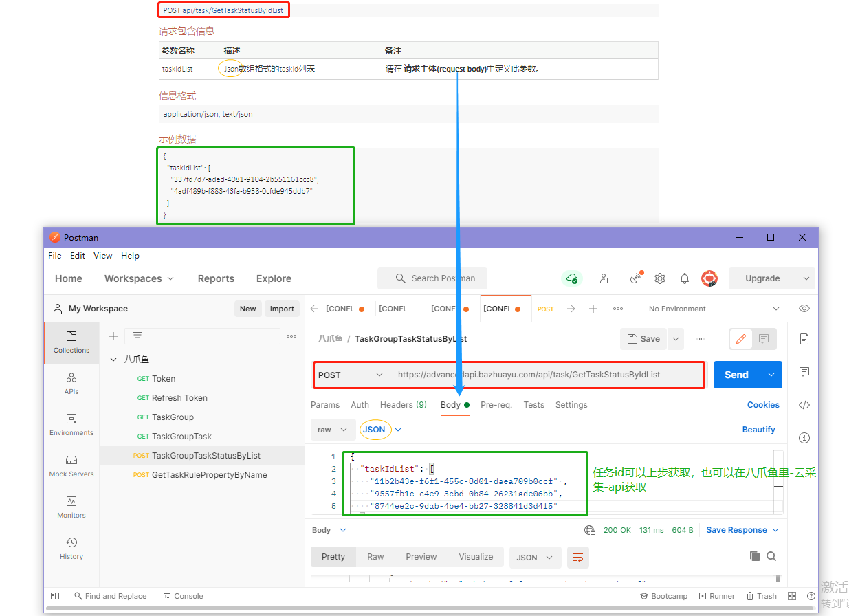Open the Send options dropdown arrow
Viewport: 849px width, 616px height.
point(771,375)
